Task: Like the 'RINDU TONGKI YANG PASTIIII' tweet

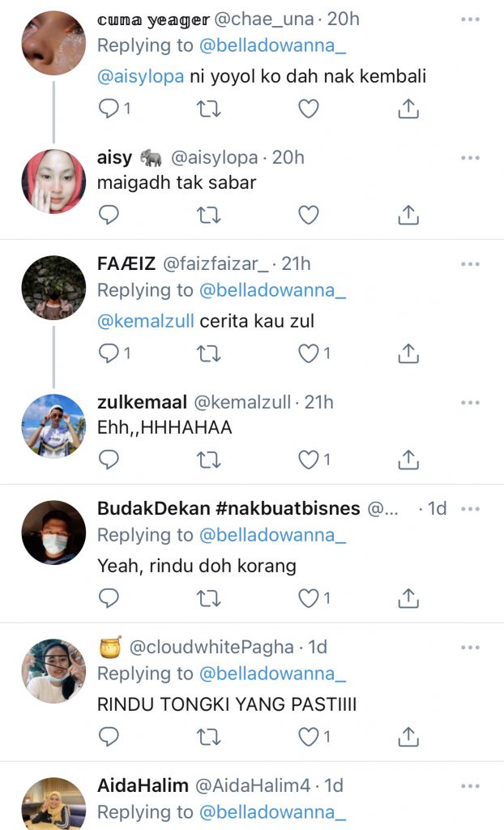Action: (x=308, y=737)
